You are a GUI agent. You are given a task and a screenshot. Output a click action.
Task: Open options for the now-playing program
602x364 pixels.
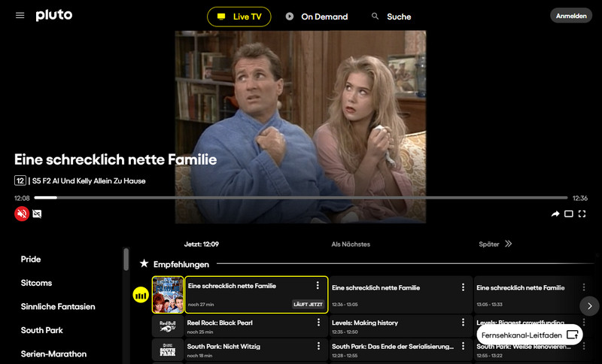[x=318, y=285]
